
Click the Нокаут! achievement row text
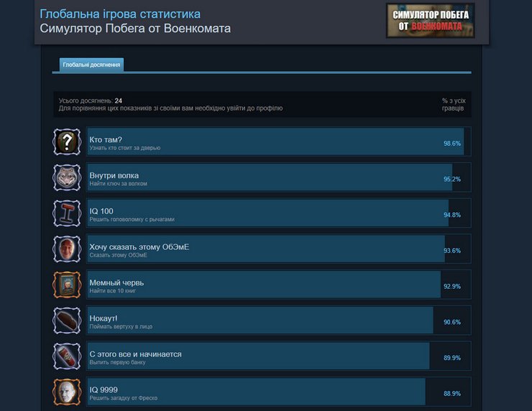tap(121, 322)
